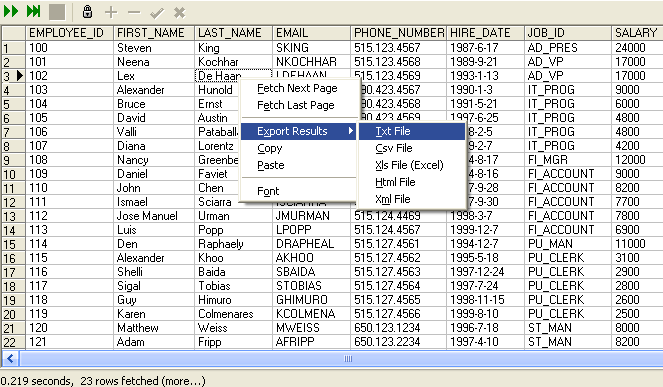Image resolution: width=663 pixels, height=387 pixels.
Task: Click the X cancel changes icon
Action: click(180, 13)
